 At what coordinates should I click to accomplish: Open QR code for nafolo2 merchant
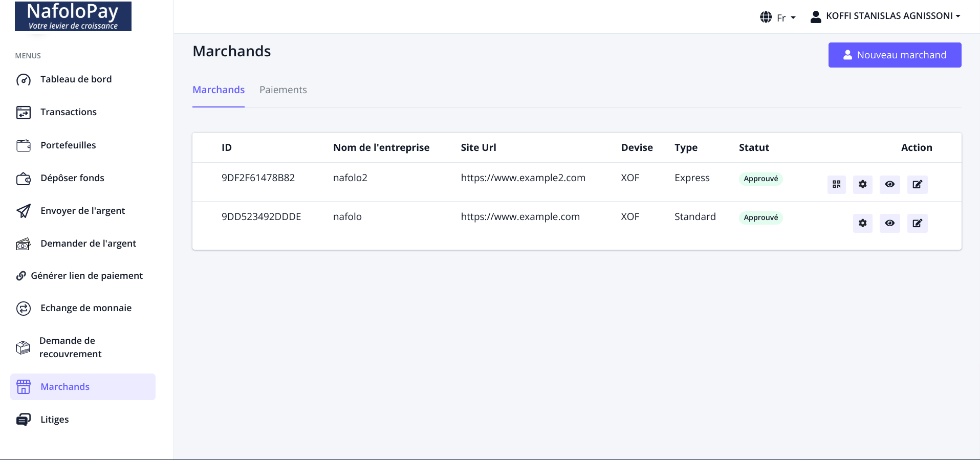point(837,184)
